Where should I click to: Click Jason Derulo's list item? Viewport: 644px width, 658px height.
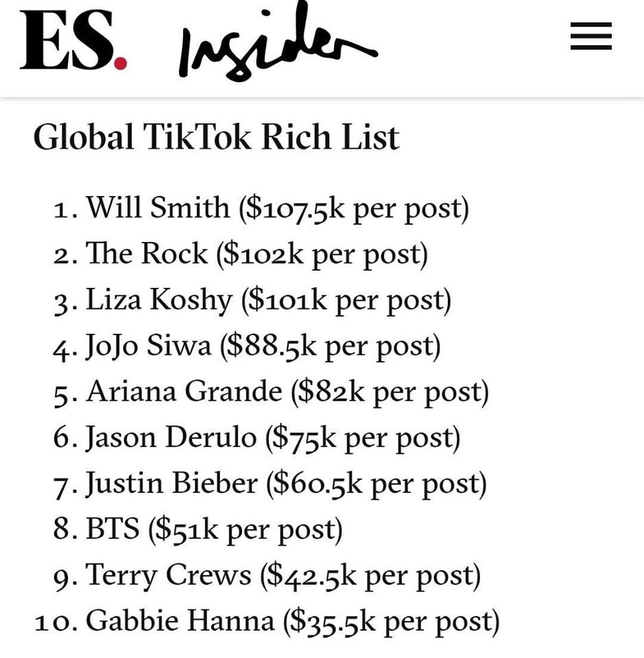pyautogui.click(x=257, y=437)
